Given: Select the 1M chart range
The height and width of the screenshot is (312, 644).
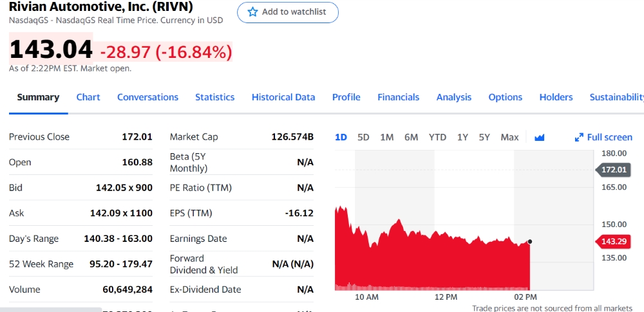Looking at the screenshot, I should 387,138.
